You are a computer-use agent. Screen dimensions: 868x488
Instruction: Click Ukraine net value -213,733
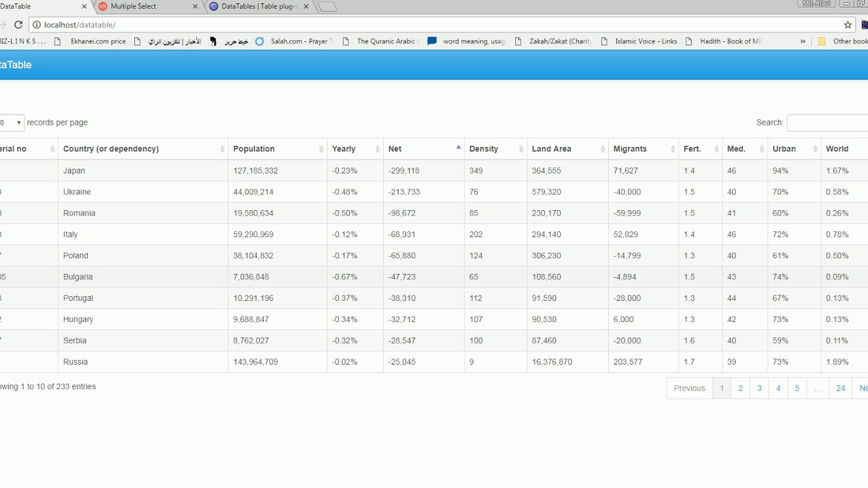[404, 192]
